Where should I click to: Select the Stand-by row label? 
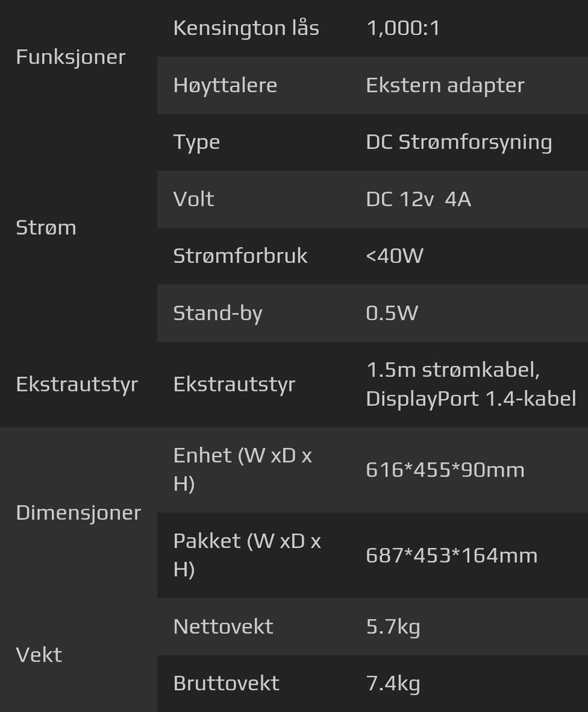[x=217, y=313]
